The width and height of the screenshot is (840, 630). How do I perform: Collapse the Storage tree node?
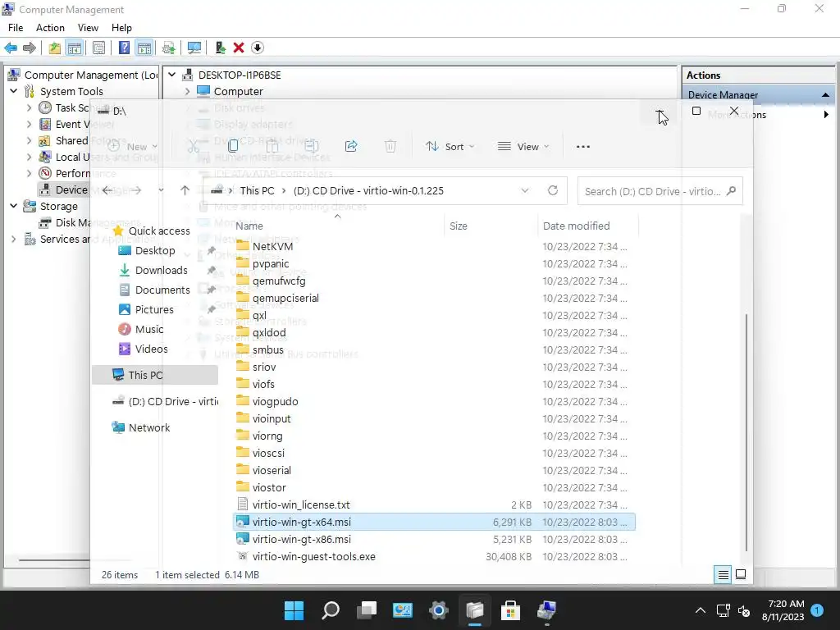click(14, 206)
